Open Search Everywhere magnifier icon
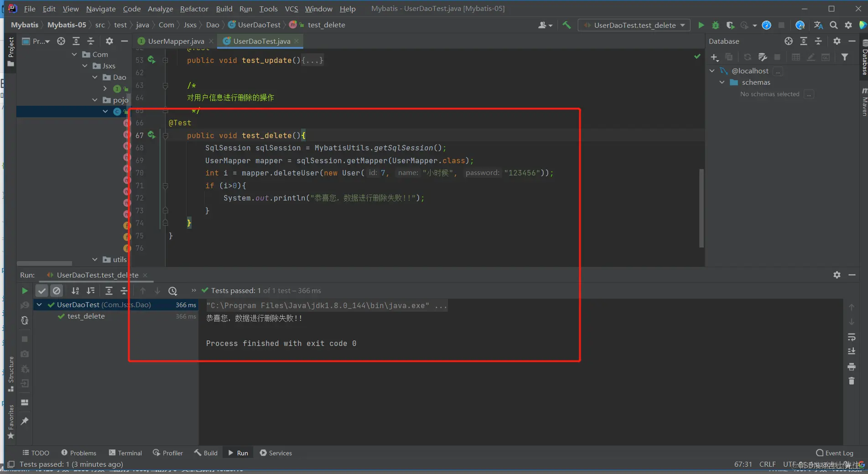Image resolution: width=868 pixels, height=474 pixels. pos(833,25)
